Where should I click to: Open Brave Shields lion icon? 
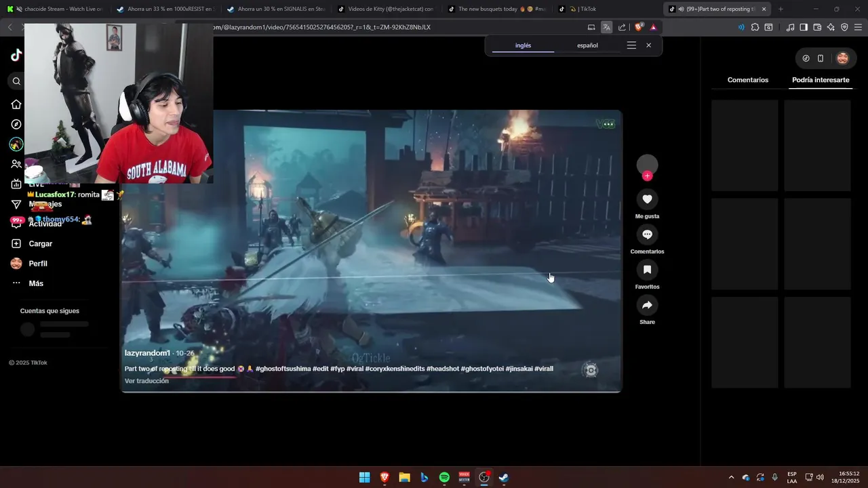638,27
